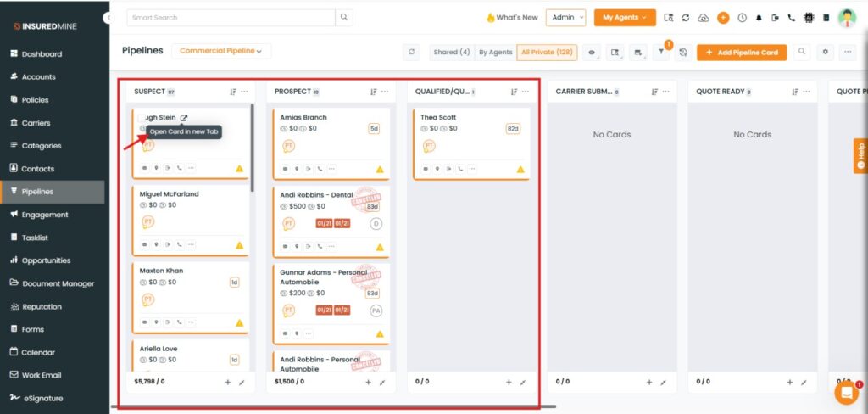Click the What's New link
The image size is (868, 414).
tap(512, 17)
